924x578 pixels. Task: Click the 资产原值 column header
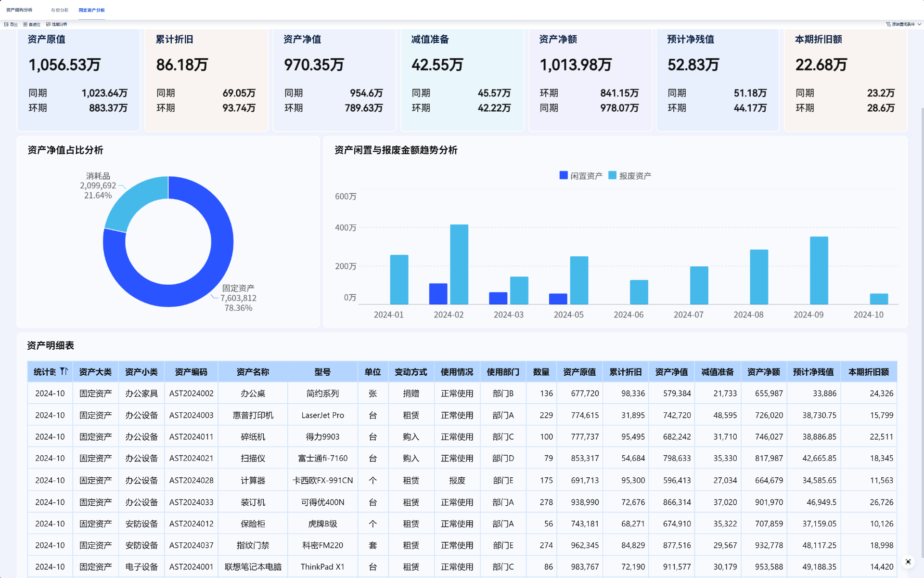pyautogui.click(x=579, y=372)
